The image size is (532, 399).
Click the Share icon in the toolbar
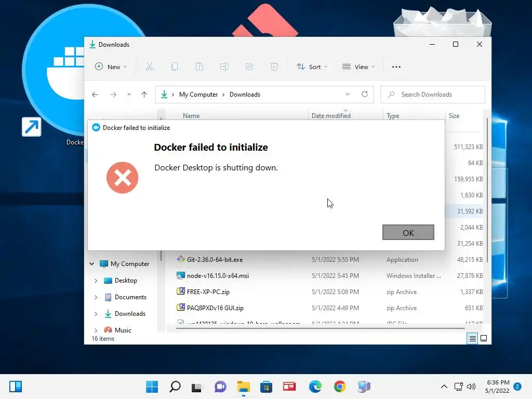coord(249,67)
